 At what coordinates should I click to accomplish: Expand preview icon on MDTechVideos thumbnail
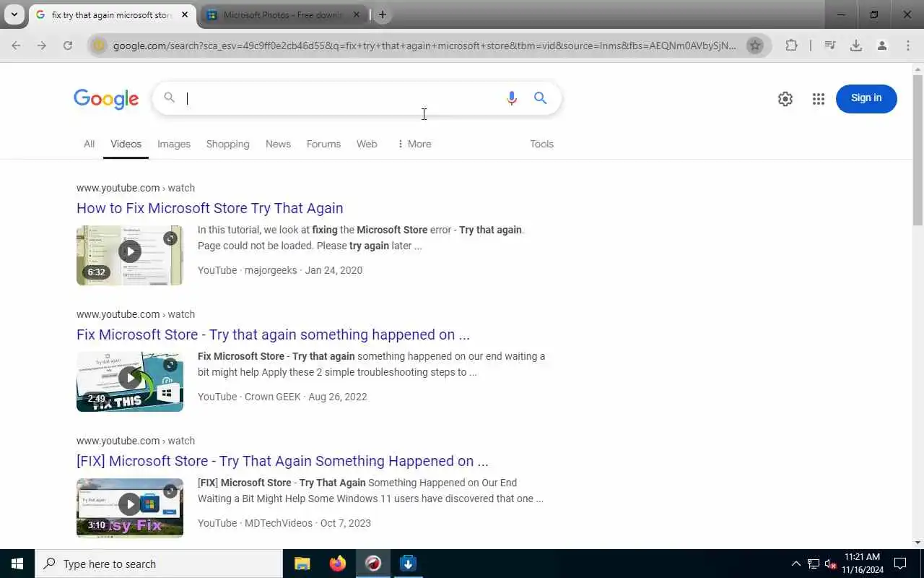point(170,491)
